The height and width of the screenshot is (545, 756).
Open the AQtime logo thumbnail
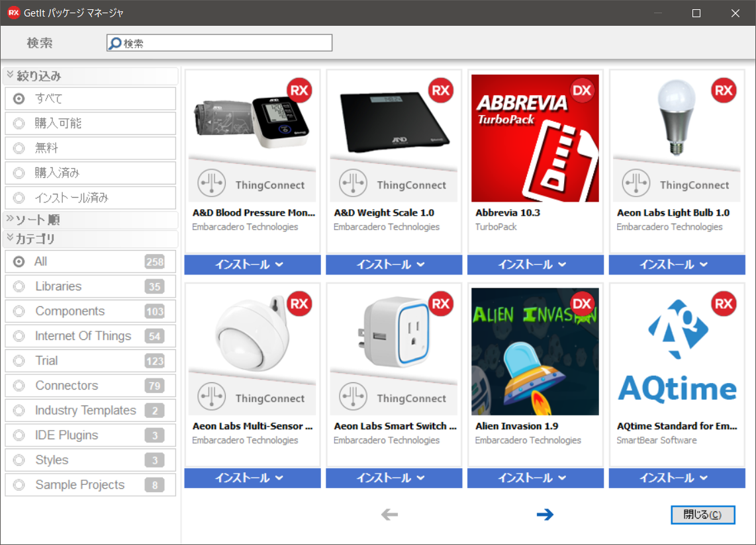click(677, 352)
